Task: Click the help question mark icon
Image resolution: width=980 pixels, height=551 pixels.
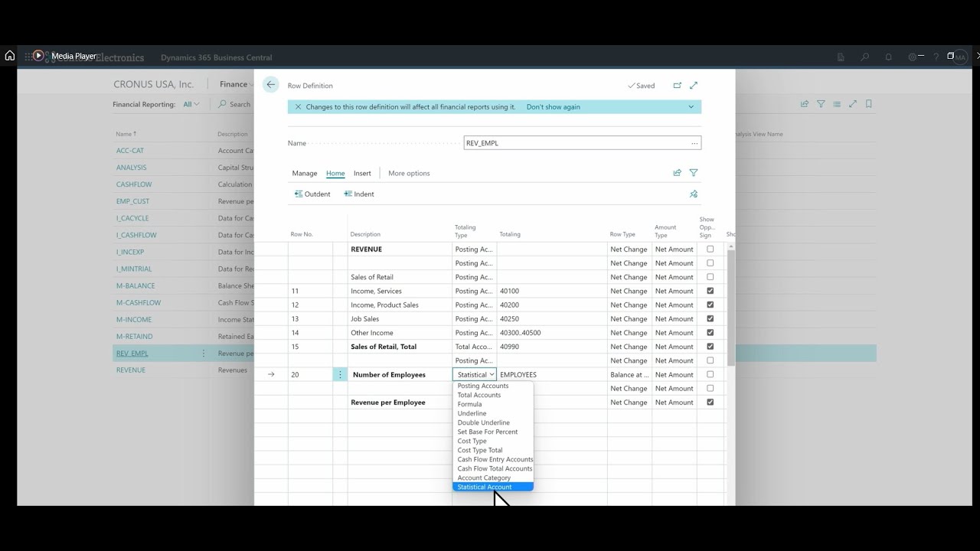Action: [x=936, y=57]
